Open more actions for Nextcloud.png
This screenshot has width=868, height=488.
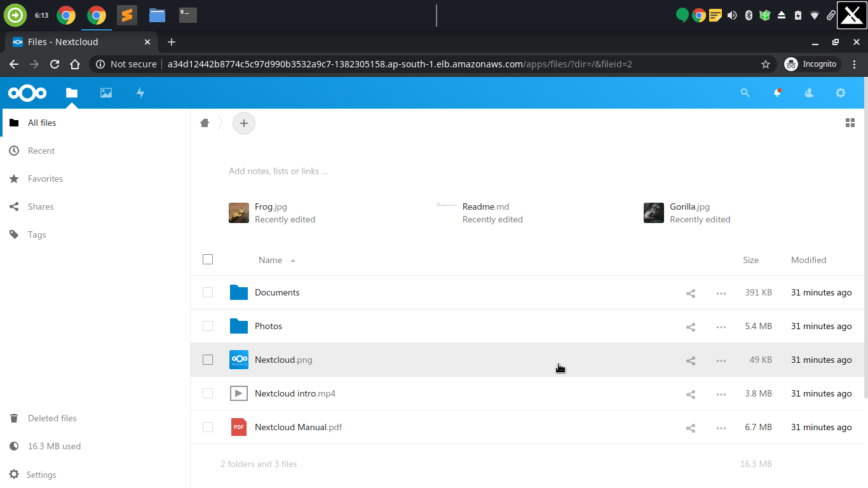tap(721, 360)
